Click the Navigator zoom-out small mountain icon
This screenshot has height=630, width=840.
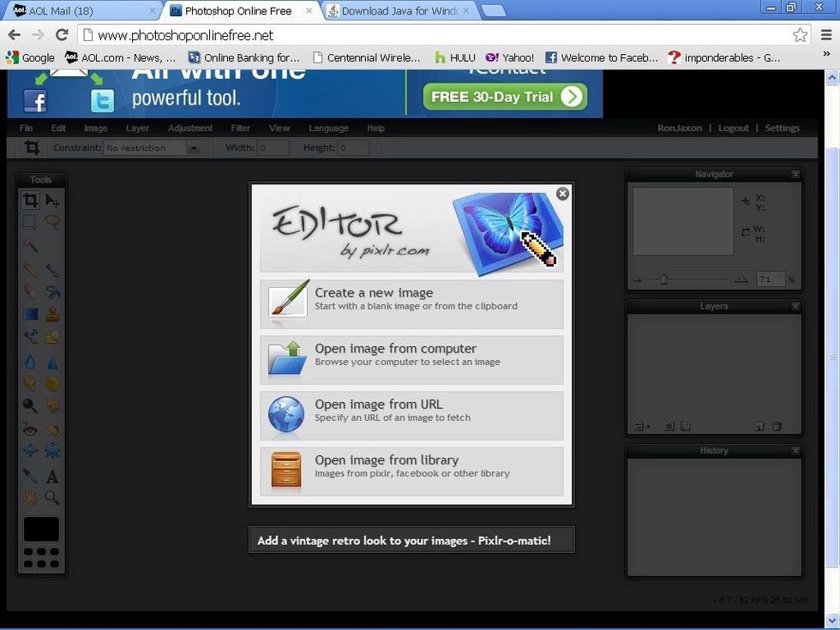pos(638,279)
